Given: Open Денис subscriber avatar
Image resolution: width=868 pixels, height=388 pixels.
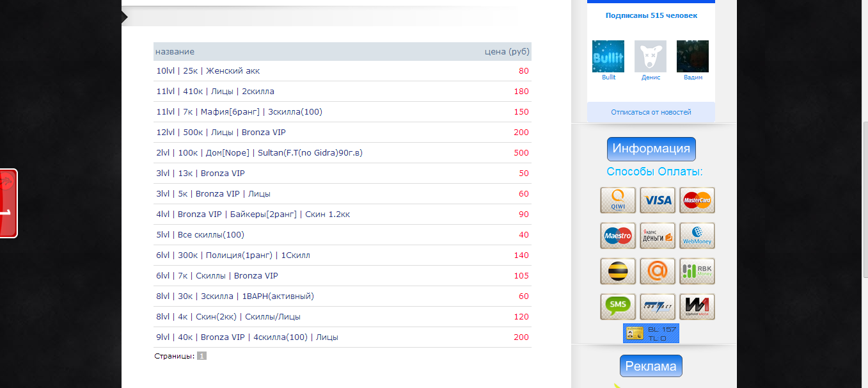Looking at the screenshot, I should 651,56.
